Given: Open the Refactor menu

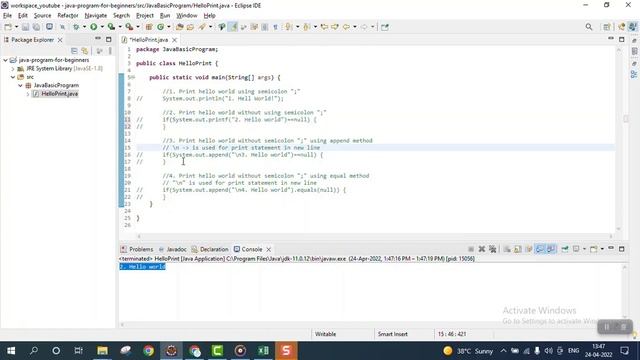Looking at the screenshot, I should [68, 16].
